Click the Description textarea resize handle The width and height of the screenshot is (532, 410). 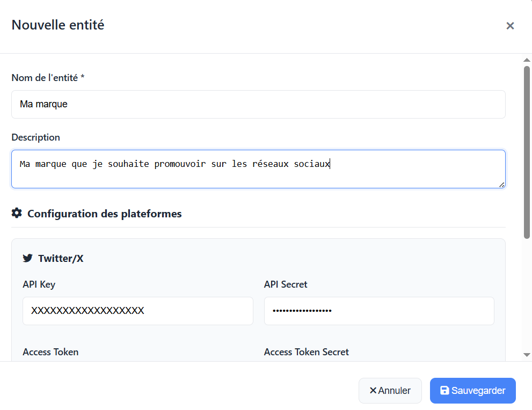tap(502, 185)
